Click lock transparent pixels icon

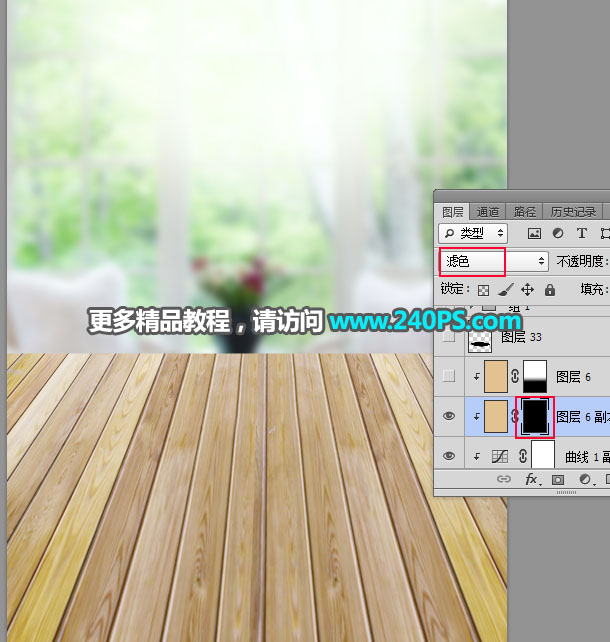coord(485,289)
